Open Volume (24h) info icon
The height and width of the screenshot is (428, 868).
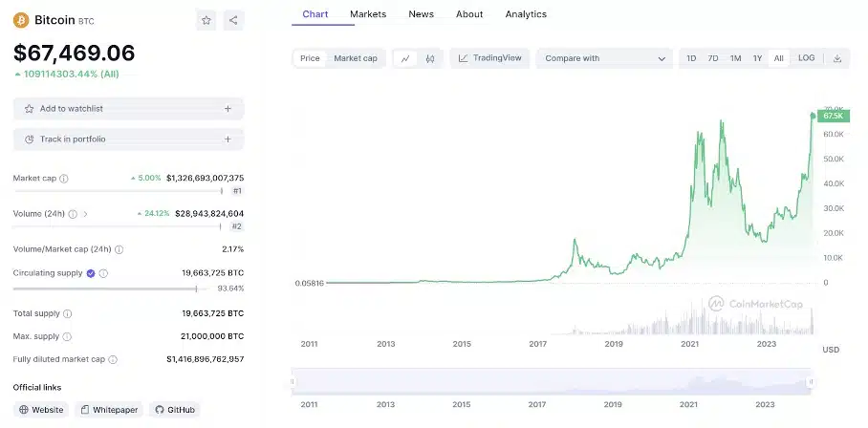pos(73,214)
